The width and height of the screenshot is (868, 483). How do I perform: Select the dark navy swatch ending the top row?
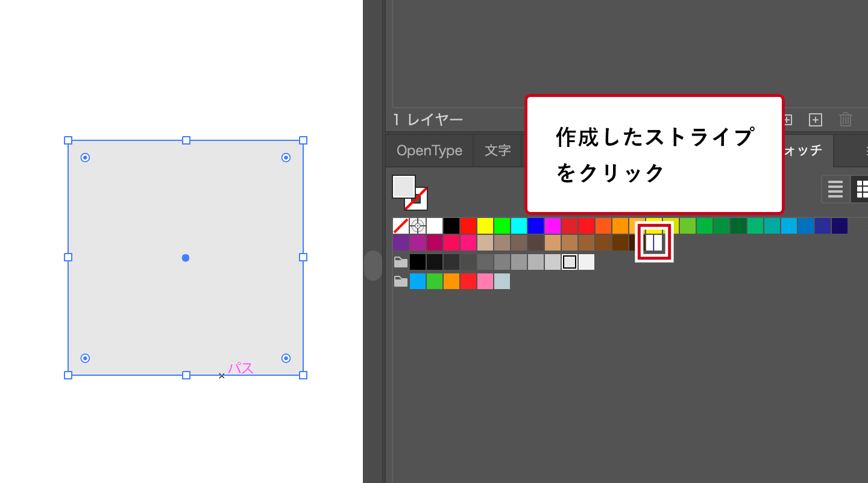pos(840,226)
